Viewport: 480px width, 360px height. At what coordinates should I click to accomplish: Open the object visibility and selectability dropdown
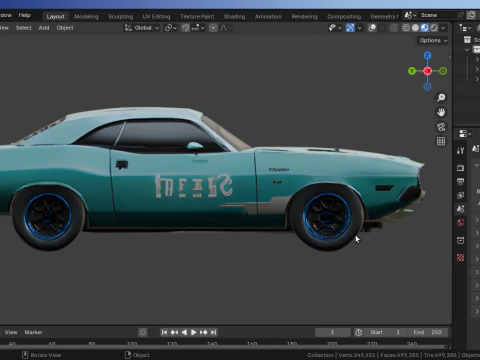tap(335, 28)
